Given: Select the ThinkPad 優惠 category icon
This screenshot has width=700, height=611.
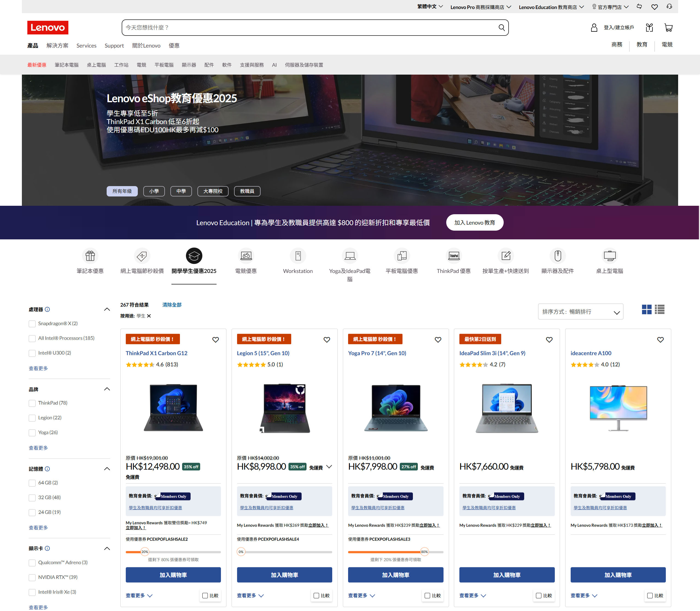Looking at the screenshot, I should click(454, 256).
